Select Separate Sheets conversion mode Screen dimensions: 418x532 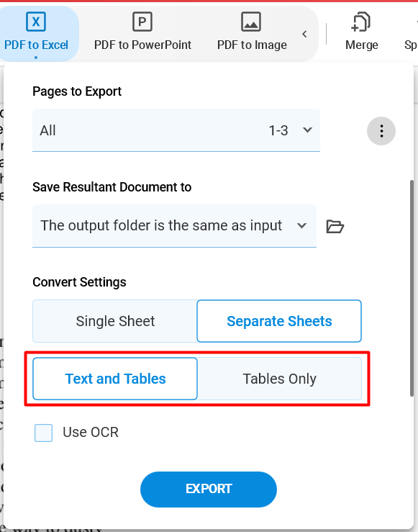pyautogui.click(x=279, y=321)
